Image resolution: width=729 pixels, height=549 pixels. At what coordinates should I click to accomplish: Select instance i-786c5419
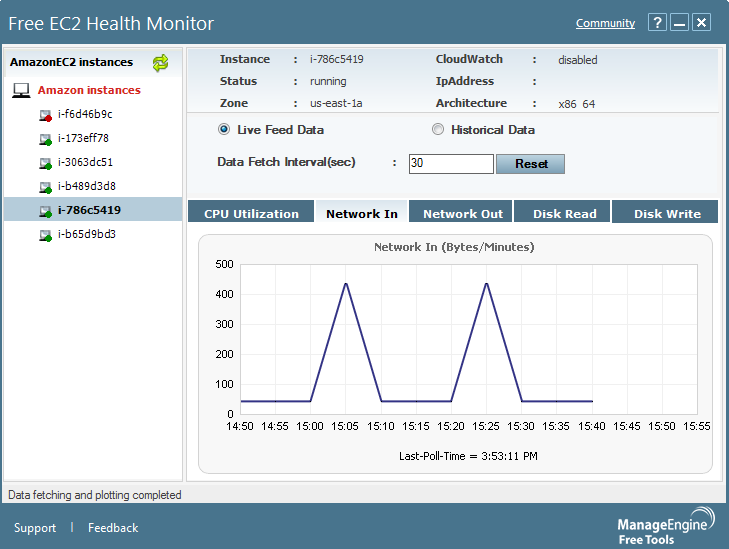(x=89, y=210)
